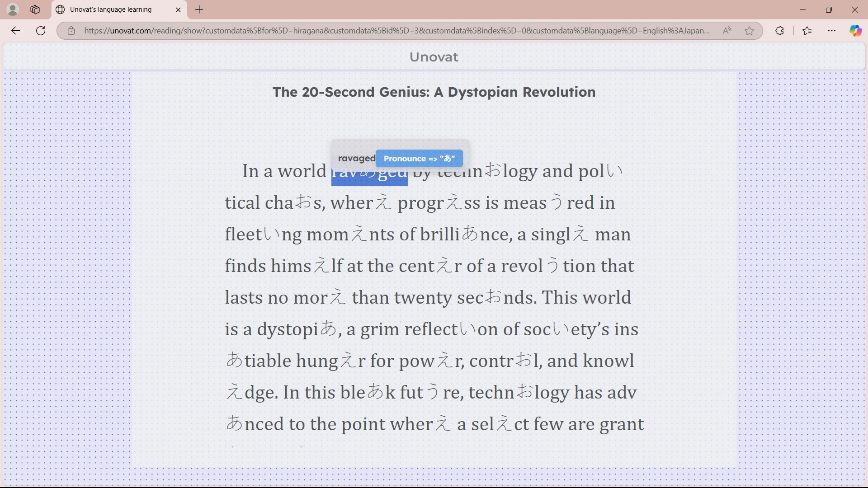Click the word measうred in the text

[549, 203]
